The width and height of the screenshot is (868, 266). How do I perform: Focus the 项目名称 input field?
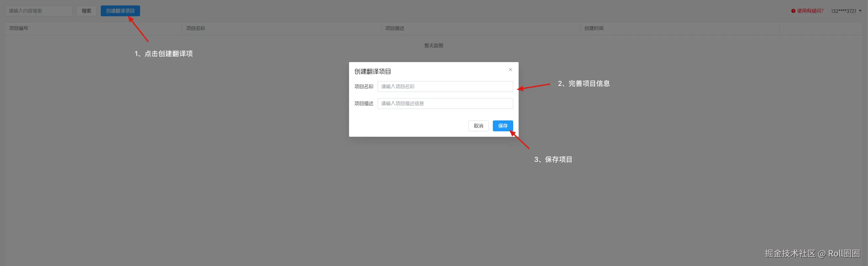pyautogui.click(x=445, y=87)
